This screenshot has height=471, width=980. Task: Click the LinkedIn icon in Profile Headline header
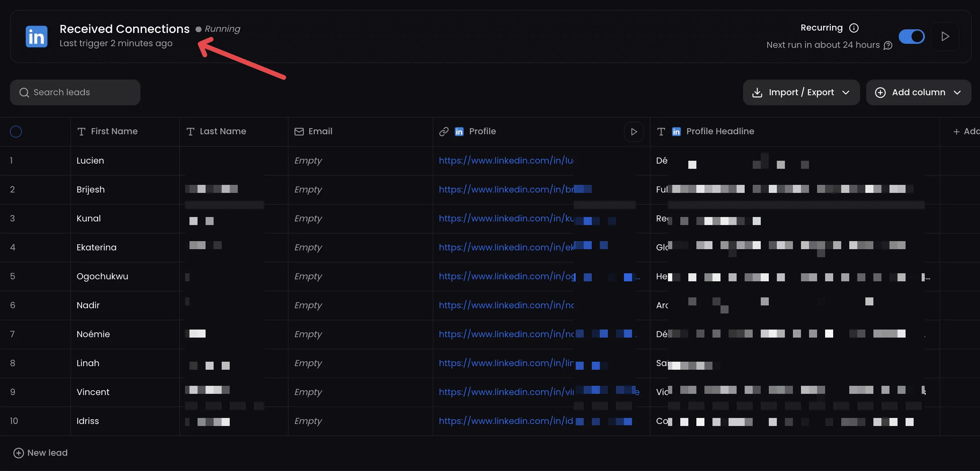(x=676, y=131)
